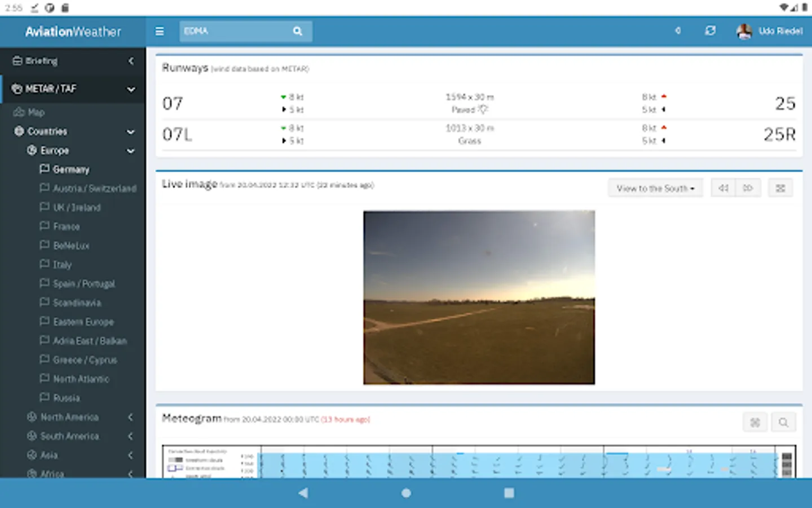Screen dimensions: 812x508
Task: Click the refresh sync icon in header
Action: [x=710, y=31]
